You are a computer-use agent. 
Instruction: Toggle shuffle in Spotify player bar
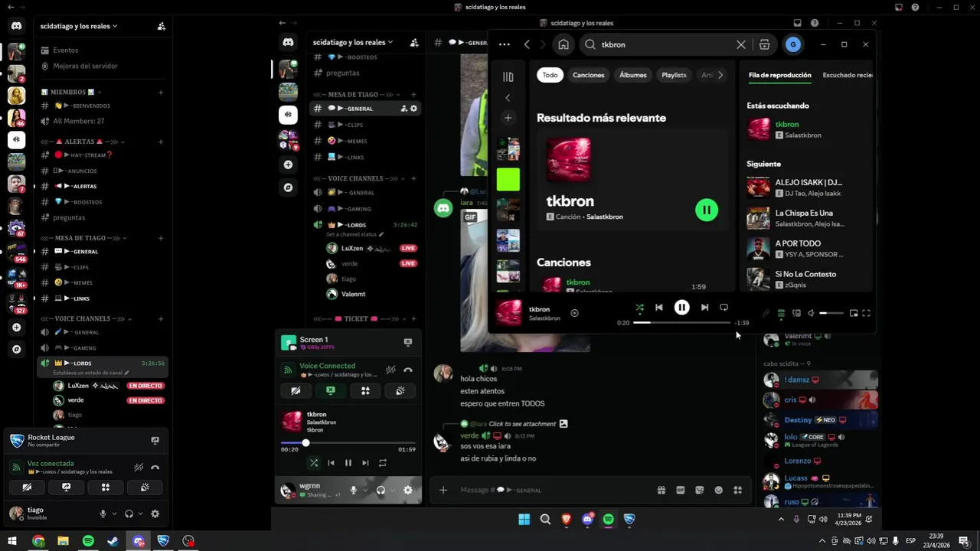[x=639, y=308]
